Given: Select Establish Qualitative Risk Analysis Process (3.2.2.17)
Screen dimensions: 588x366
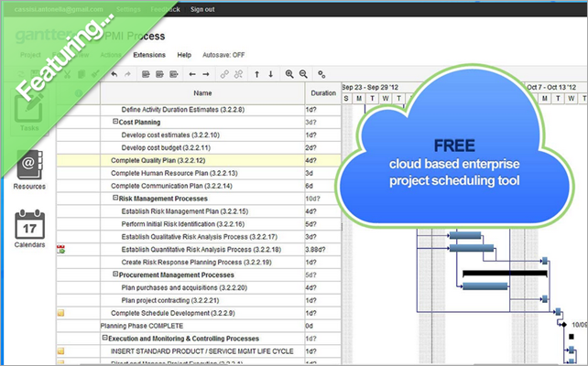Looking at the screenshot, I should tap(200, 237).
